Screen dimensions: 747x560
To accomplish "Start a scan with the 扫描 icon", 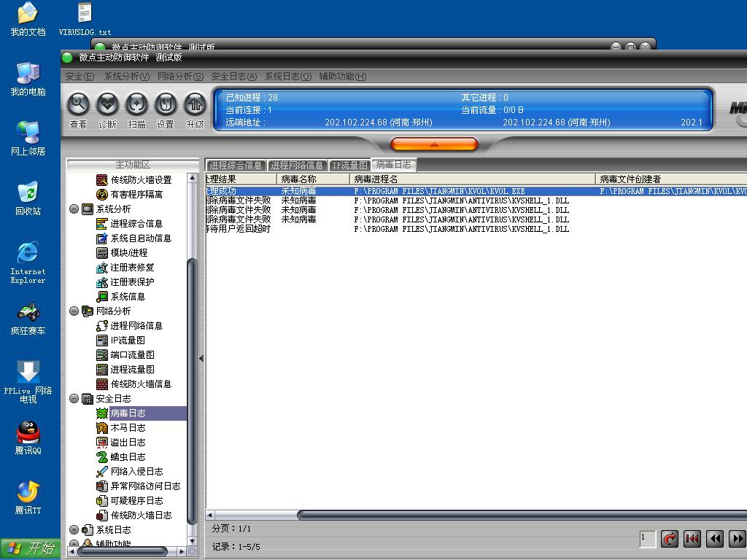I will pos(136,104).
